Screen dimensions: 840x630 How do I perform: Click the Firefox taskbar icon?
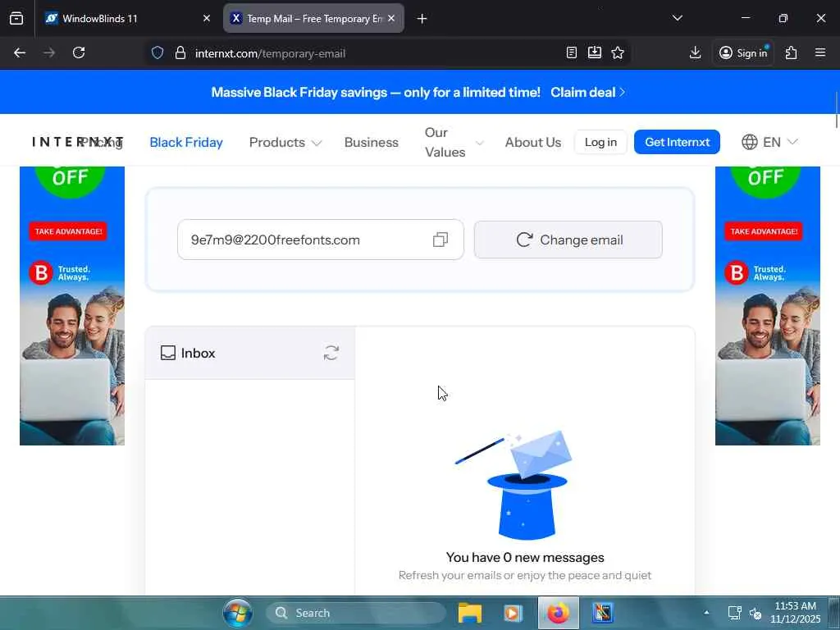pos(558,613)
